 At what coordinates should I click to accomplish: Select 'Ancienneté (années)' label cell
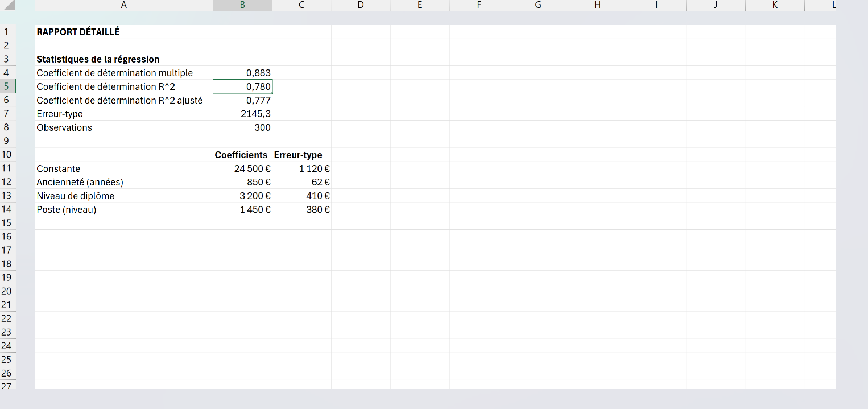point(124,182)
